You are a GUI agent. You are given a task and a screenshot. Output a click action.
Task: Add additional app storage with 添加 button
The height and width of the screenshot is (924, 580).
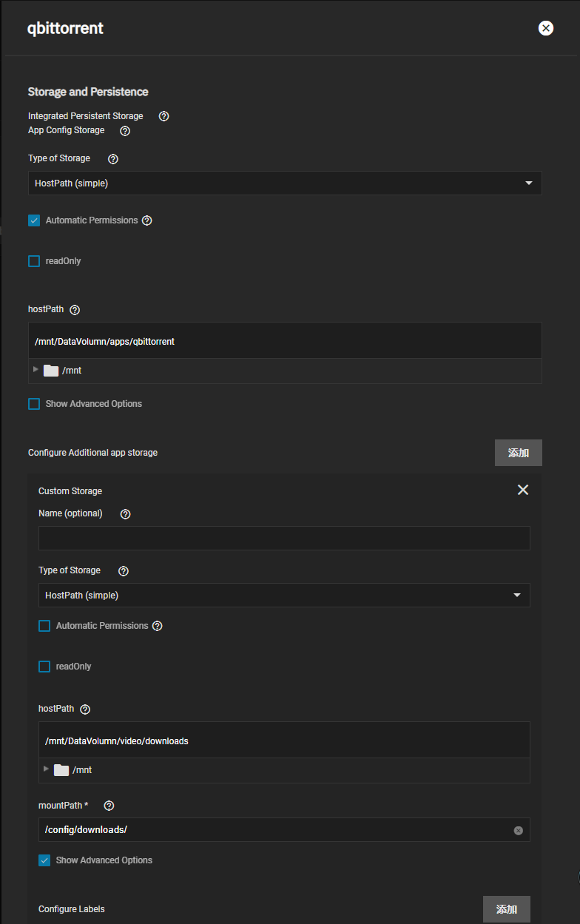click(519, 453)
